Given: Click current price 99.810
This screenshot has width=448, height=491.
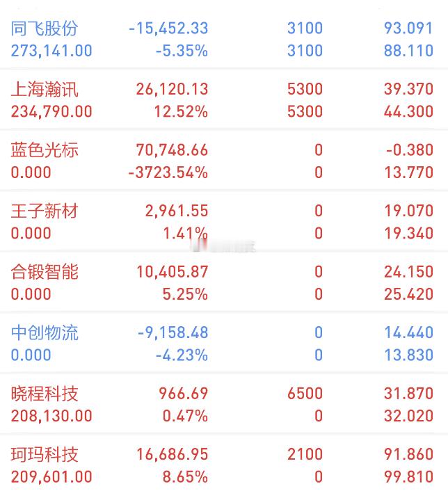Looking at the screenshot, I should tap(409, 477).
